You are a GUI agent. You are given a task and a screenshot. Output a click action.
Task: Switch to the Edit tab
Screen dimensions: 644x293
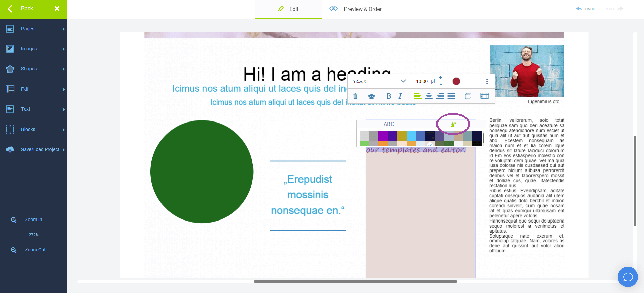tap(288, 9)
